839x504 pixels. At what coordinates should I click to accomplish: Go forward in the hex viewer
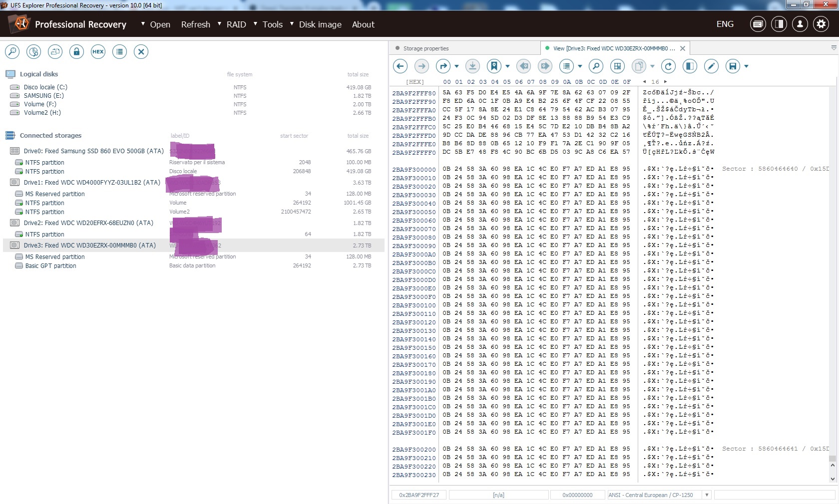[421, 66]
